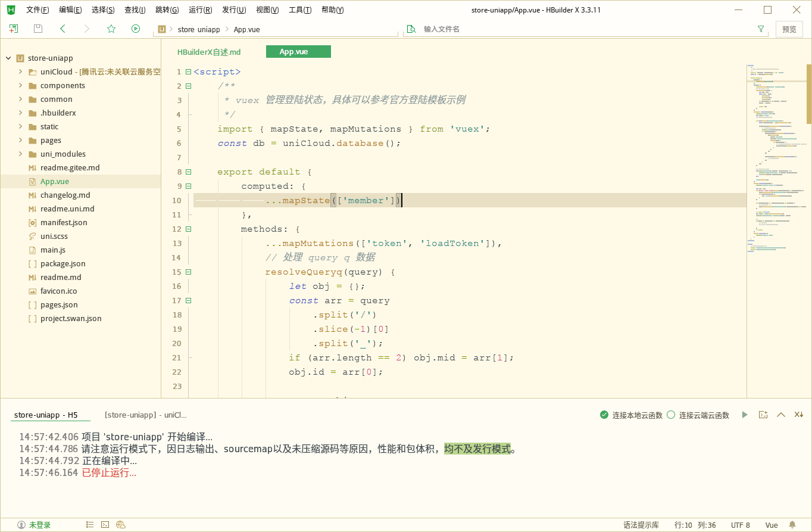Switch to the HBuilderX自述.md tab

209,52
